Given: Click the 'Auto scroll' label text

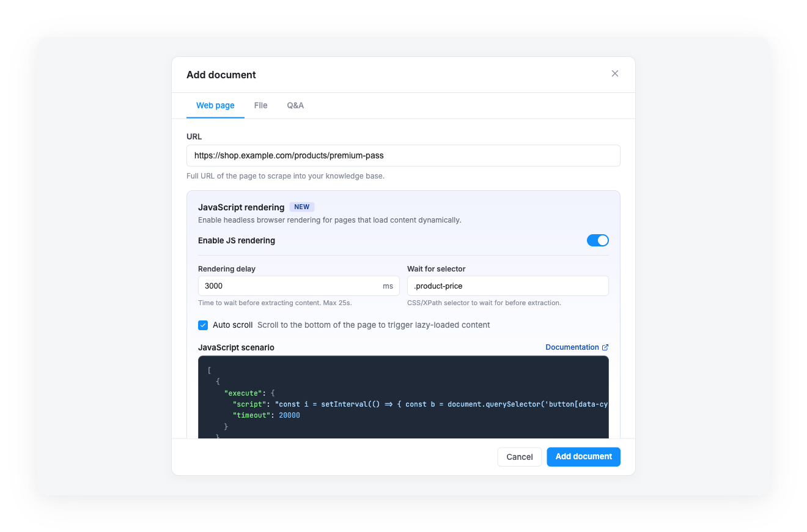Looking at the screenshot, I should [232, 325].
